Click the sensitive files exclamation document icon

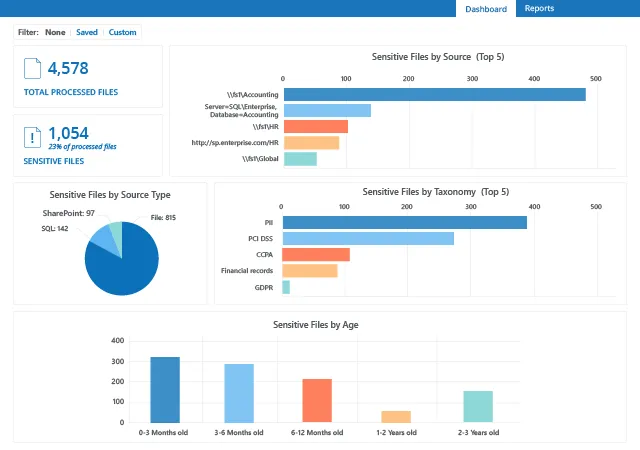click(x=32, y=137)
